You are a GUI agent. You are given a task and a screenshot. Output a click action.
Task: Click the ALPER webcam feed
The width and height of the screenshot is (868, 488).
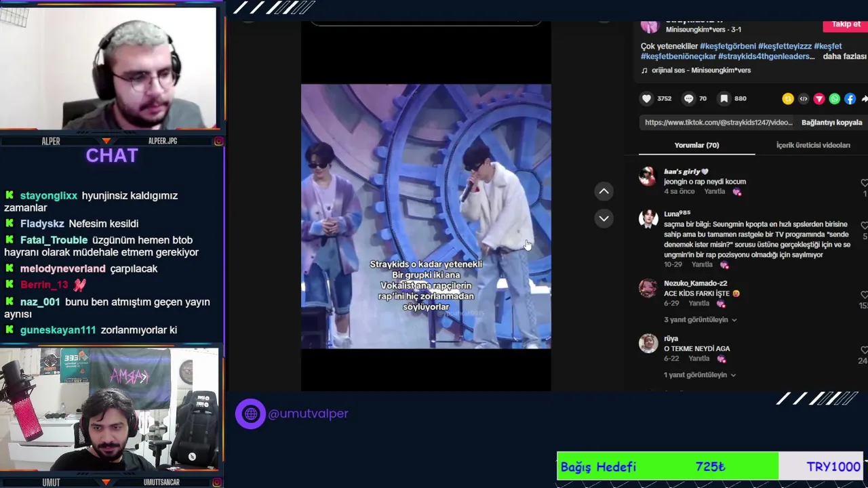108,68
